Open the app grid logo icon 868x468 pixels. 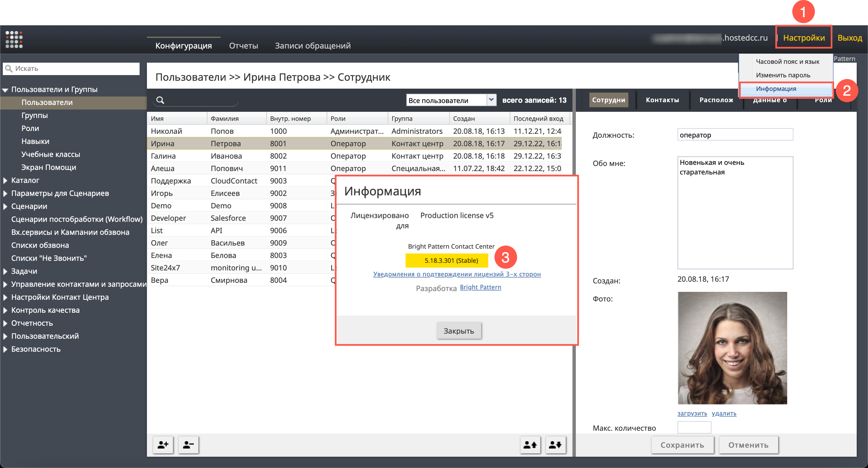14,40
